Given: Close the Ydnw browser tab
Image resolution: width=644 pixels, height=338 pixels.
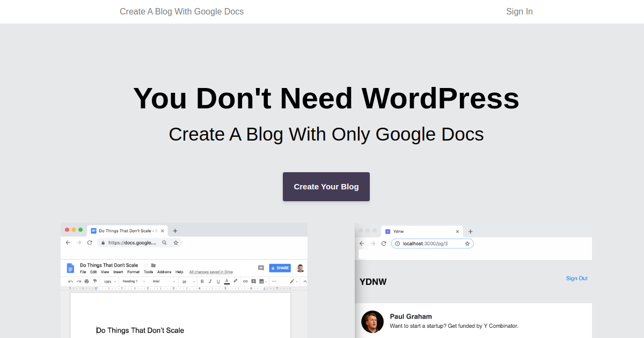Looking at the screenshot, I should (458, 232).
